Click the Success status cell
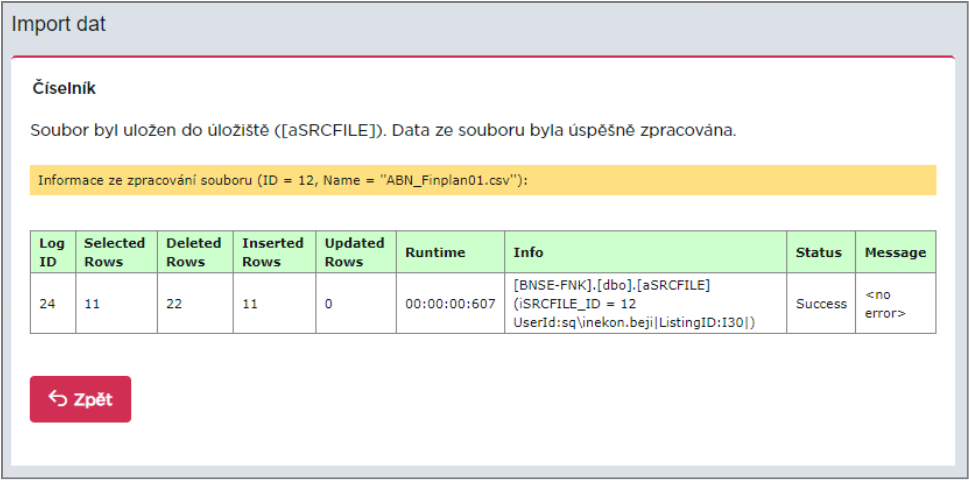Image resolution: width=969 pixels, height=480 pixels. point(821,303)
